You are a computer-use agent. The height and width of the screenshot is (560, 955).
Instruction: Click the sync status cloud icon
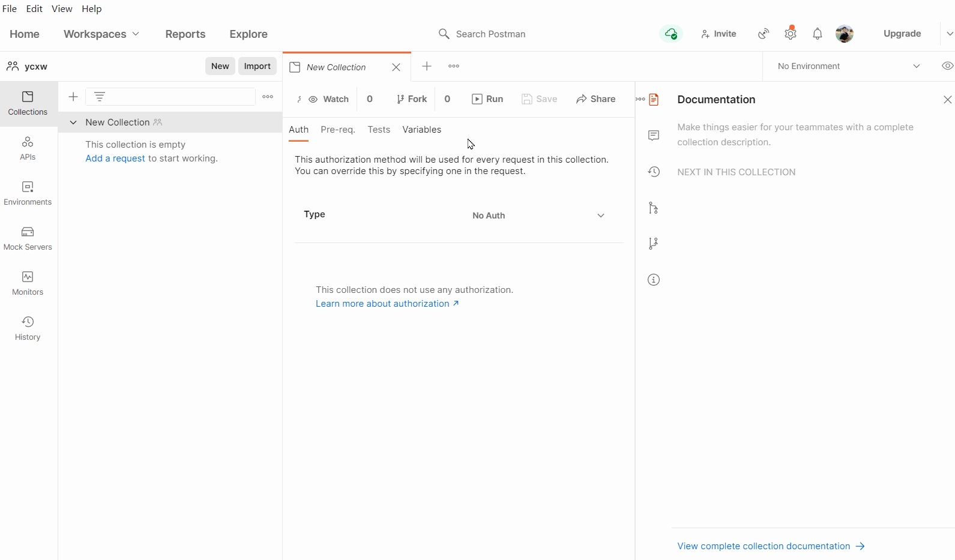pos(671,34)
